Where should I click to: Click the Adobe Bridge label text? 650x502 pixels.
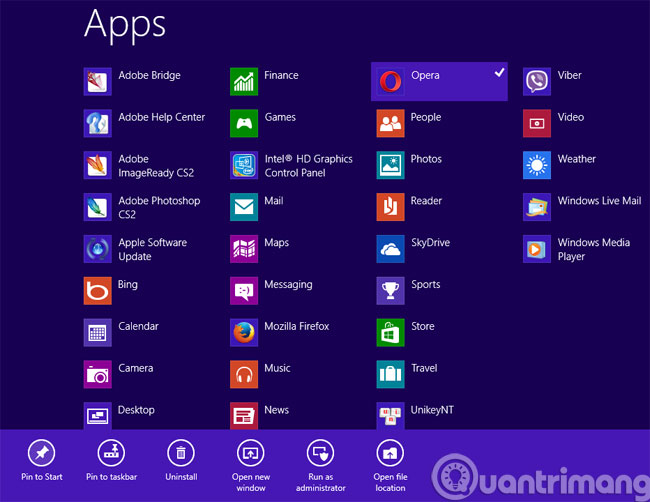coord(149,75)
